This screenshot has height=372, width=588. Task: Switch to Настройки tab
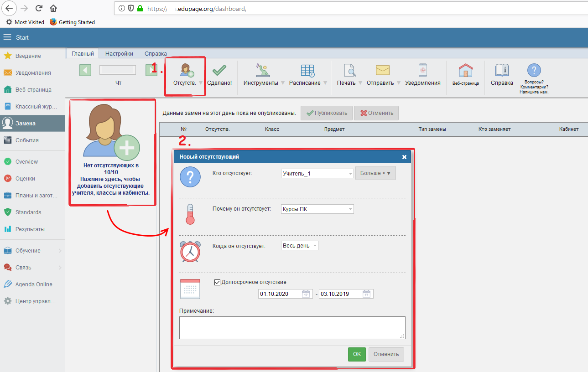(119, 53)
